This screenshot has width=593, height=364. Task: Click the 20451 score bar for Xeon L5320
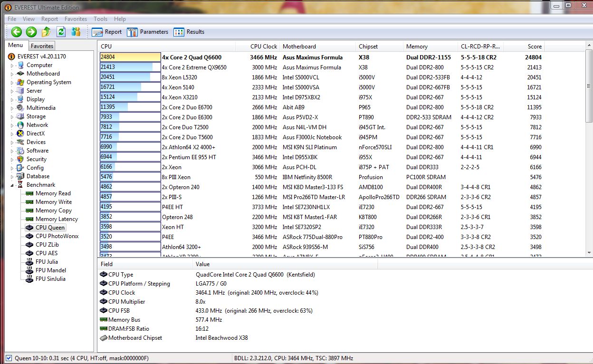pyautogui.click(x=130, y=77)
